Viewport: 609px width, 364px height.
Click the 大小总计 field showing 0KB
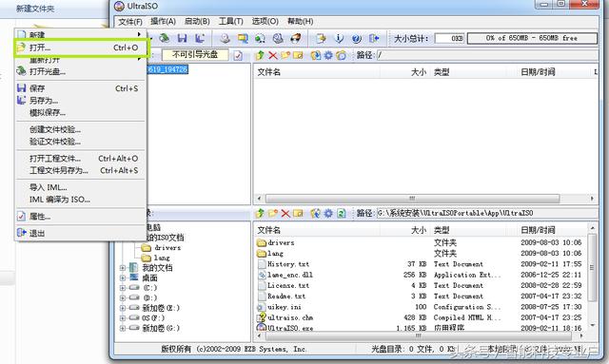449,38
